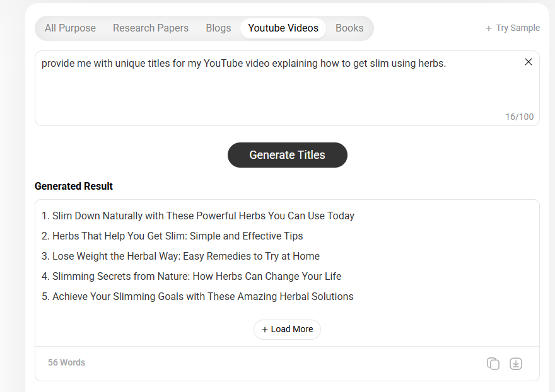Viewport: 555px width, 392px height.
Task: Open the Research Papers category
Action: pyautogui.click(x=151, y=28)
